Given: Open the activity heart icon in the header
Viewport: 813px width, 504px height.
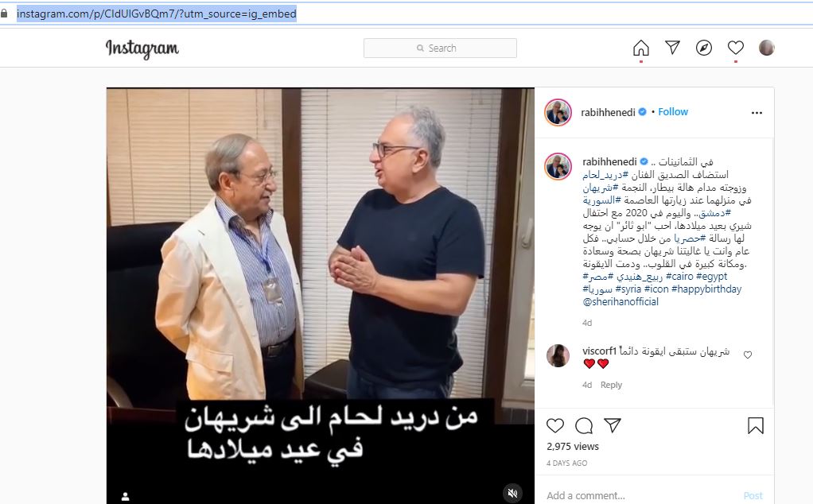Looking at the screenshot, I should coord(735,48).
